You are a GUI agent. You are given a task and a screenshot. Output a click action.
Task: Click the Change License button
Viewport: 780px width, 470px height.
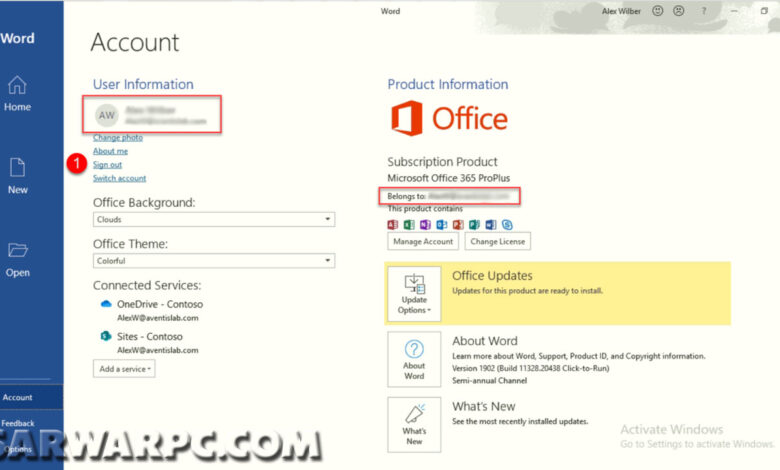click(x=497, y=241)
